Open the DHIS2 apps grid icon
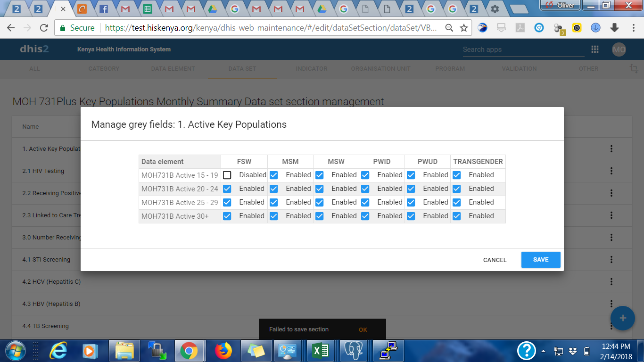The image size is (644, 362). pos(595,49)
